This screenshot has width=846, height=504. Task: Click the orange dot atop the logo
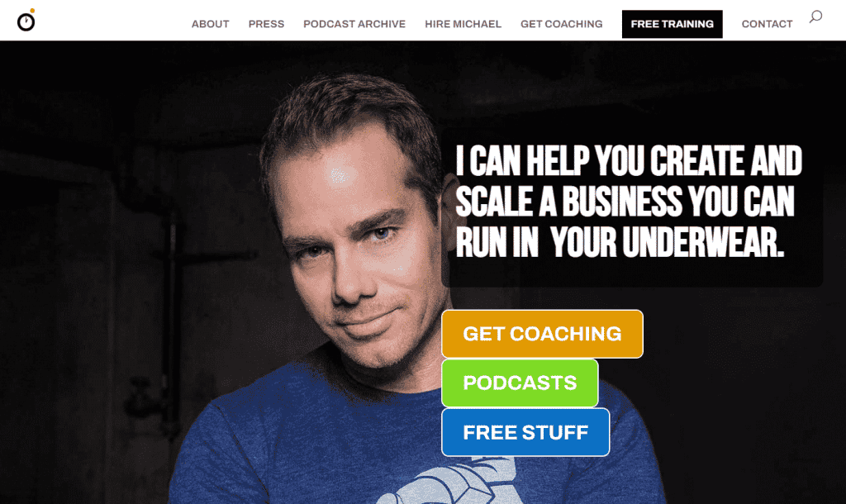(32, 11)
